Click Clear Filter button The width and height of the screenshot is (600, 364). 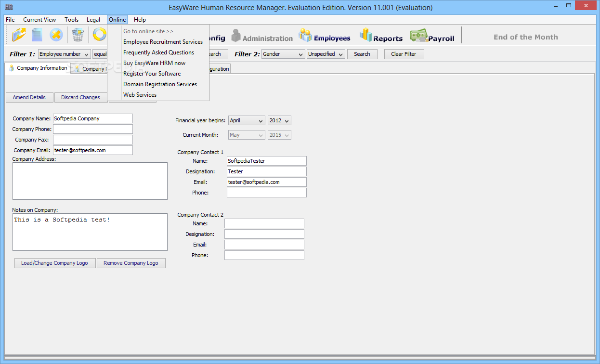404,54
